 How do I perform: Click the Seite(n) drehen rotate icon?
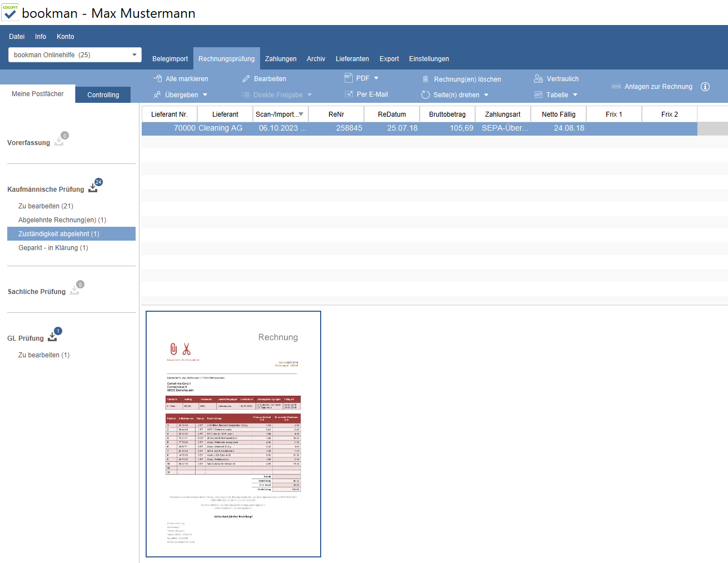426,95
